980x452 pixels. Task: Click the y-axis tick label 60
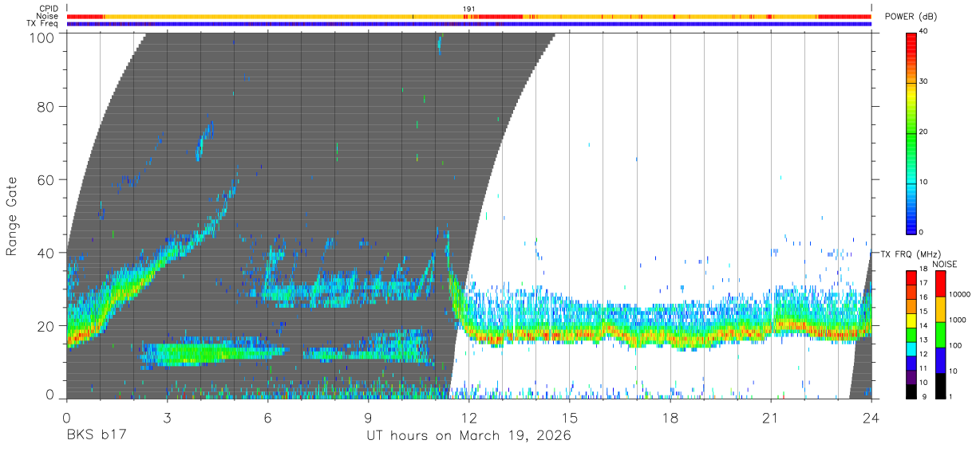point(45,180)
